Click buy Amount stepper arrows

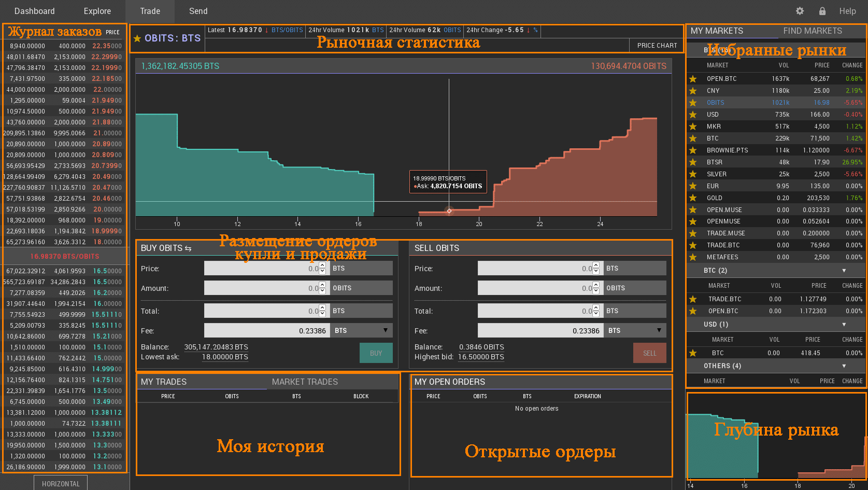point(322,288)
